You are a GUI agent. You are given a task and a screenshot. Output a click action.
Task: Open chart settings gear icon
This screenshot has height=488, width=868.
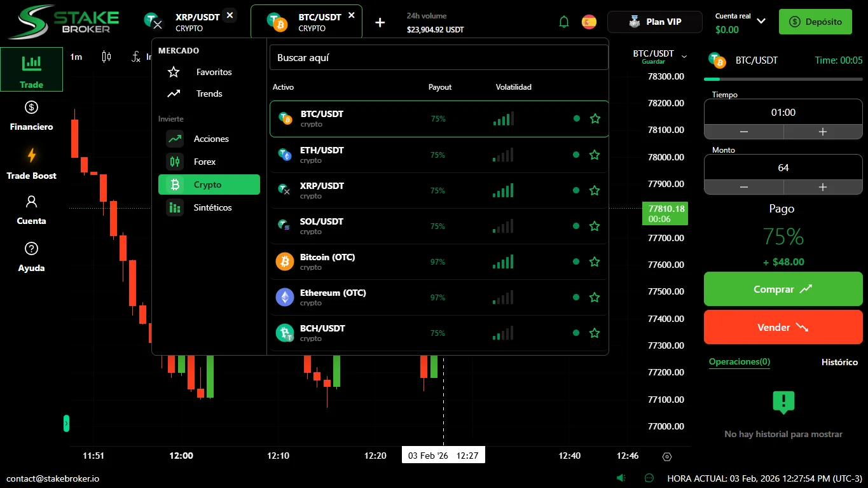coord(667,456)
